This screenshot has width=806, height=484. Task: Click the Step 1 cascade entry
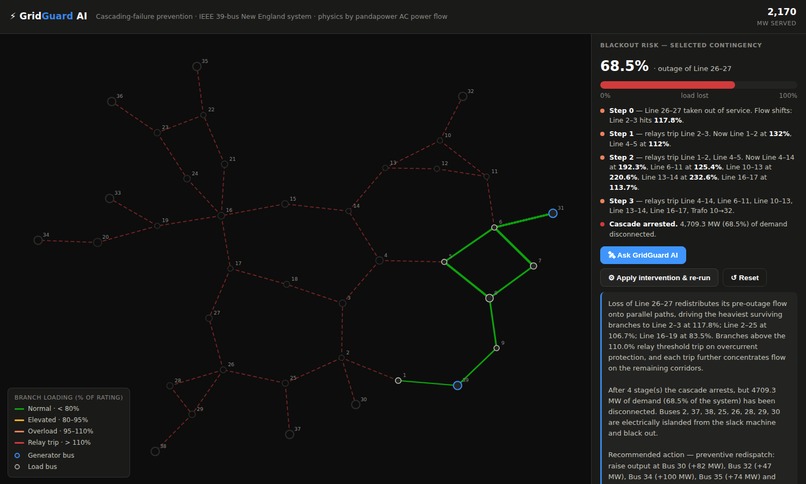click(698, 139)
